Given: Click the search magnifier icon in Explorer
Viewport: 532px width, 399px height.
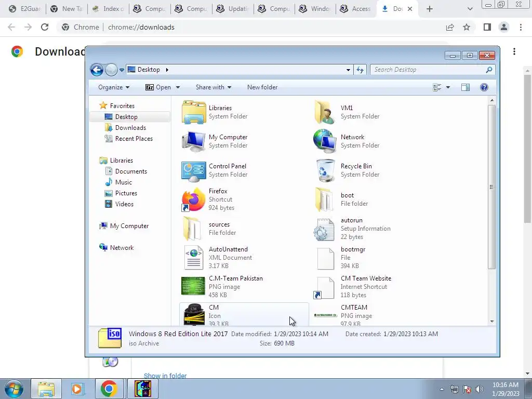Looking at the screenshot, I should pyautogui.click(x=489, y=70).
